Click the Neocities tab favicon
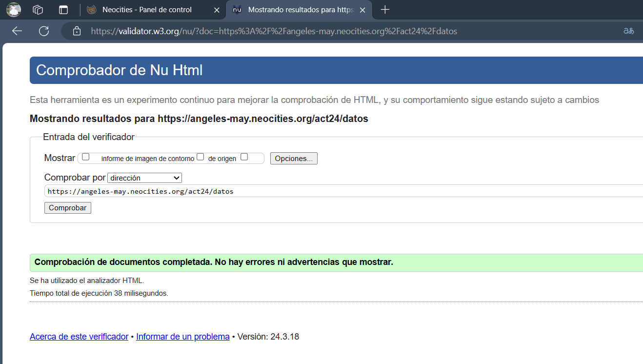The image size is (643, 364). pos(92,10)
